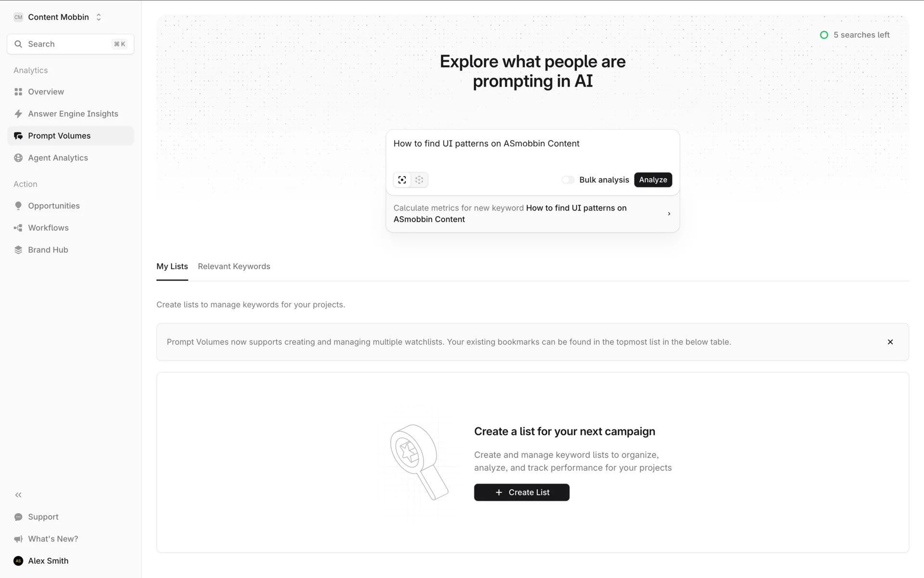The height and width of the screenshot is (578, 924).
Task: Click the Workflows icon in sidebar
Action: pos(18,228)
